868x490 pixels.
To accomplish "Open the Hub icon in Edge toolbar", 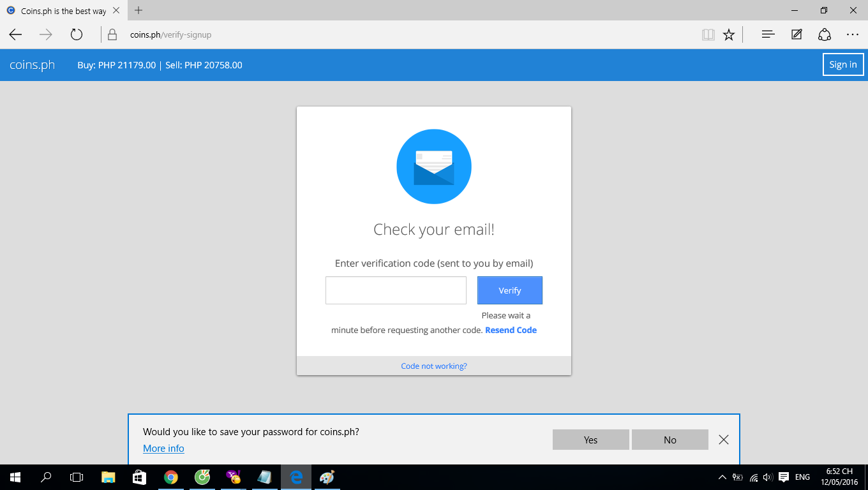I will (768, 34).
